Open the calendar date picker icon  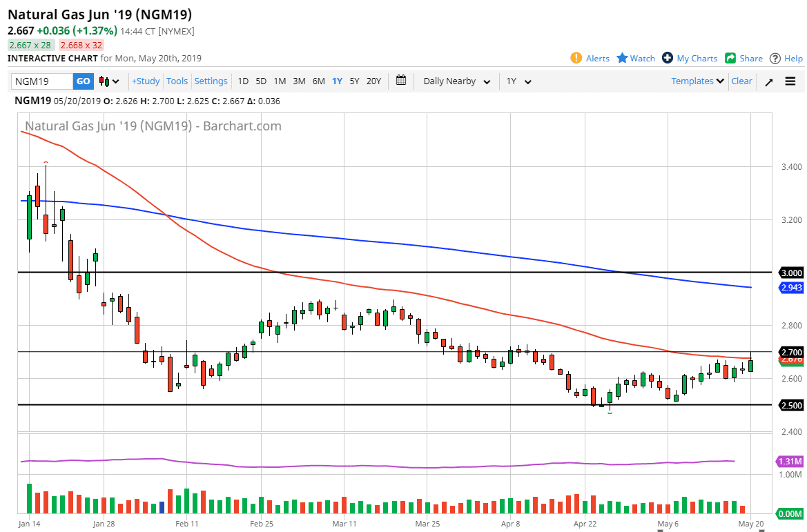[x=401, y=81]
